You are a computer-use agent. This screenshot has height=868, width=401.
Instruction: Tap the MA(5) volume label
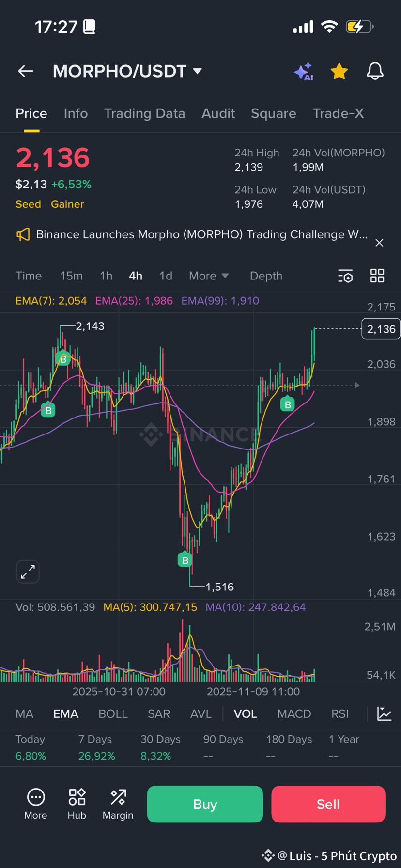[150, 607]
